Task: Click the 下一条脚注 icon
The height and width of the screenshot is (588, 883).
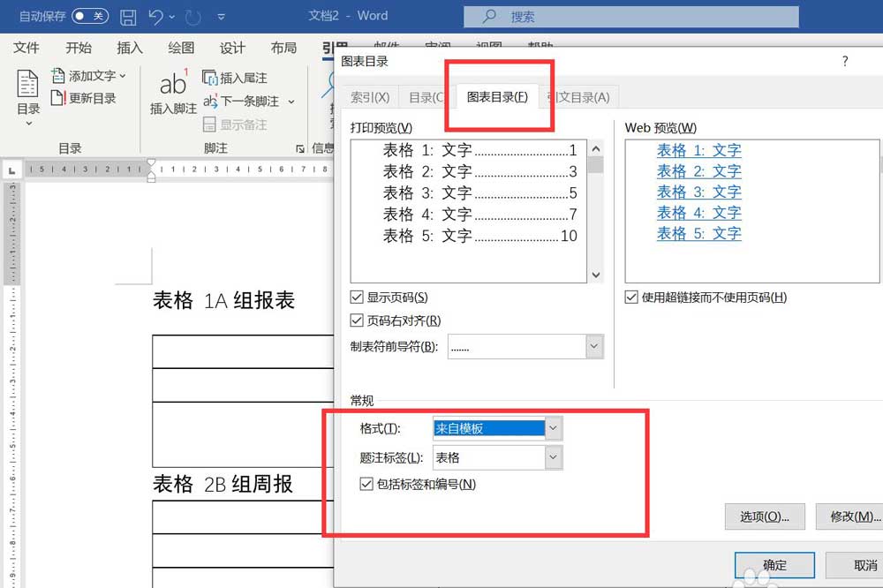Action: click(210, 102)
